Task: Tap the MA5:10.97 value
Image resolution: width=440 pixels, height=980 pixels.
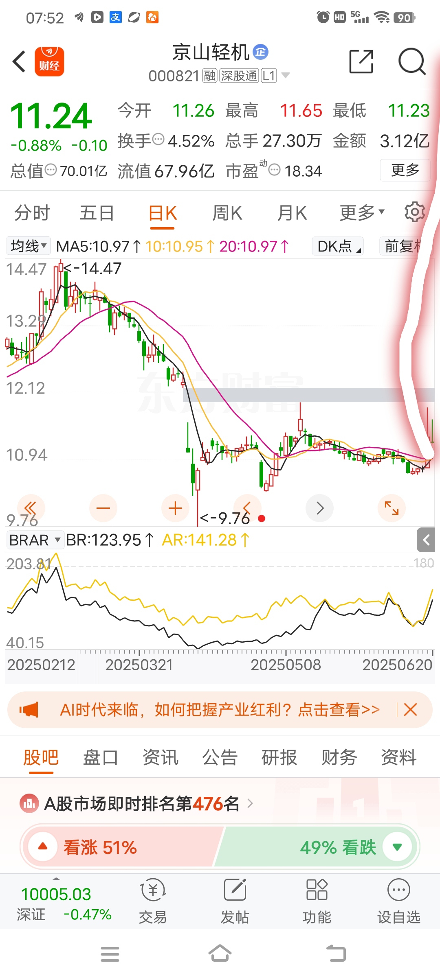Action: 99,246
